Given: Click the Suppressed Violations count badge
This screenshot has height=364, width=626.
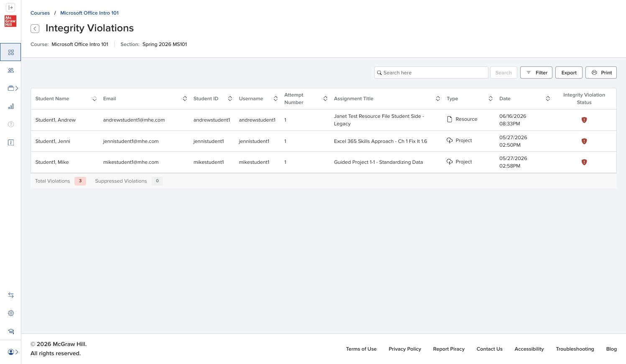Looking at the screenshot, I should click(157, 181).
